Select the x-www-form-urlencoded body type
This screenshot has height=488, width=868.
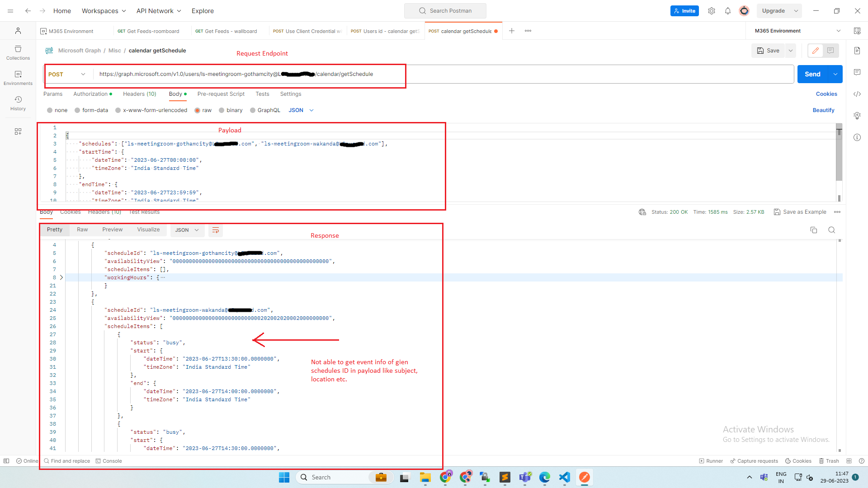[x=151, y=110]
